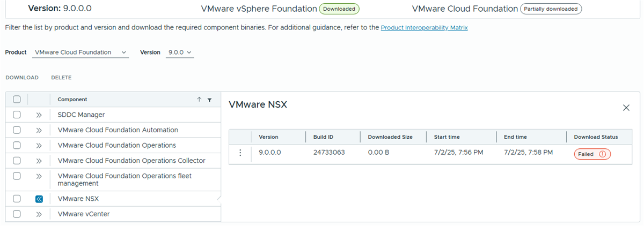Select the VMware NSX component name

(78, 199)
